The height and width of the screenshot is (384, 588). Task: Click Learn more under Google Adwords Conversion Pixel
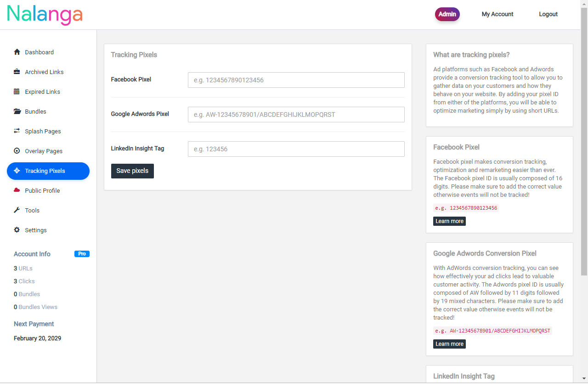coord(449,344)
